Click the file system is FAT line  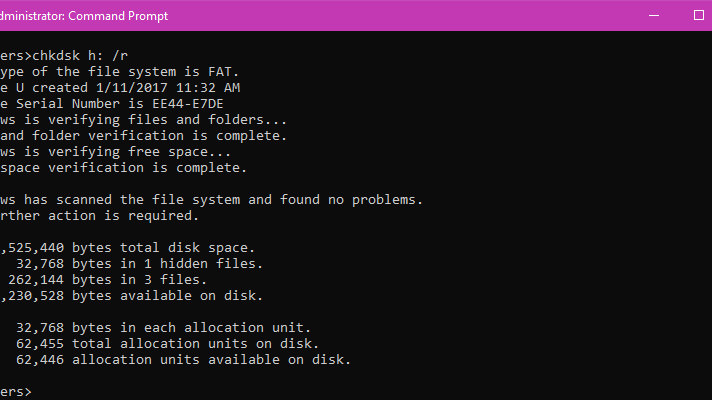point(119,72)
